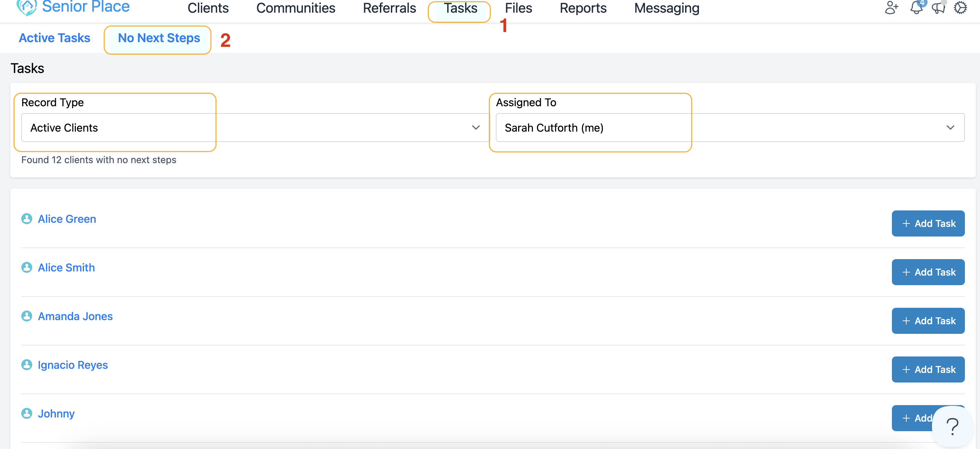Switch to the No Next Steps tab
Viewport: 980px width, 449px height.
click(159, 38)
